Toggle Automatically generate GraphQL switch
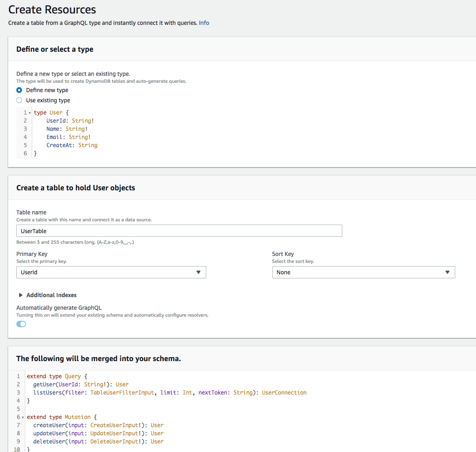This screenshot has height=452, width=476. [21, 324]
